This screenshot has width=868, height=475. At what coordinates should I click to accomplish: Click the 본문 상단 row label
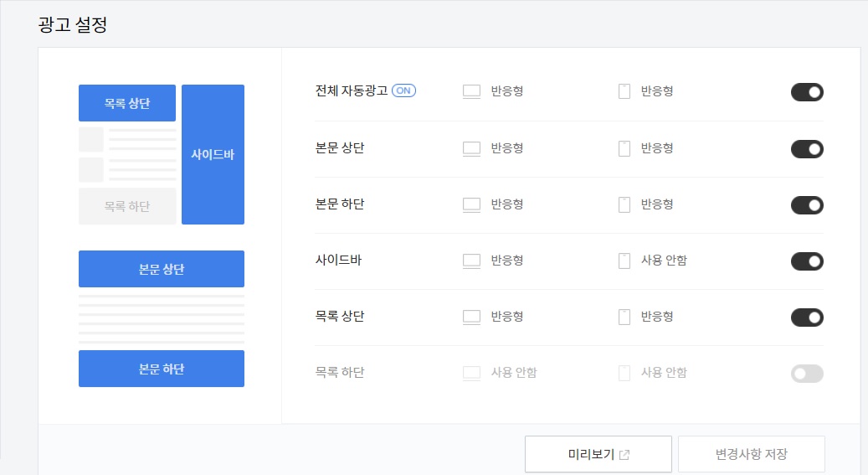[340, 148]
